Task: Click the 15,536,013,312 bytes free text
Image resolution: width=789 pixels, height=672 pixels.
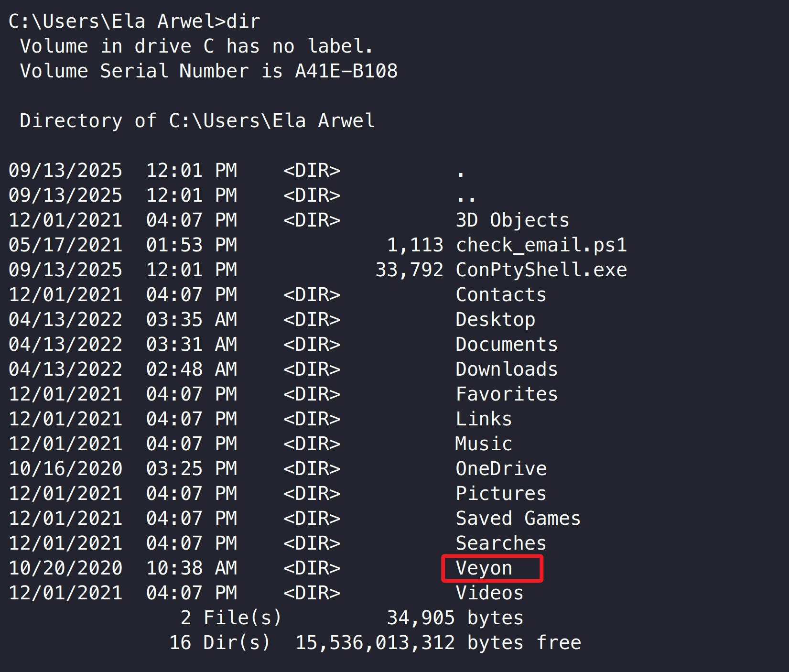Action: [x=438, y=643]
